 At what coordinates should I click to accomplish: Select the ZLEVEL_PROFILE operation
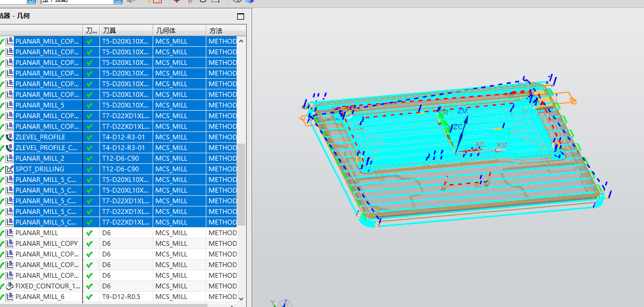coord(40,137)
